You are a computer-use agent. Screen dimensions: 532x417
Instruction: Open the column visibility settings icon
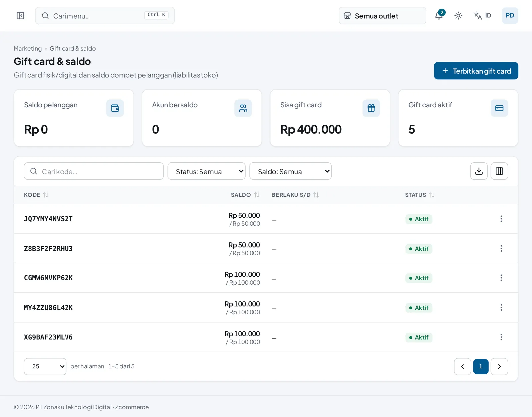(x=499, y=171)
